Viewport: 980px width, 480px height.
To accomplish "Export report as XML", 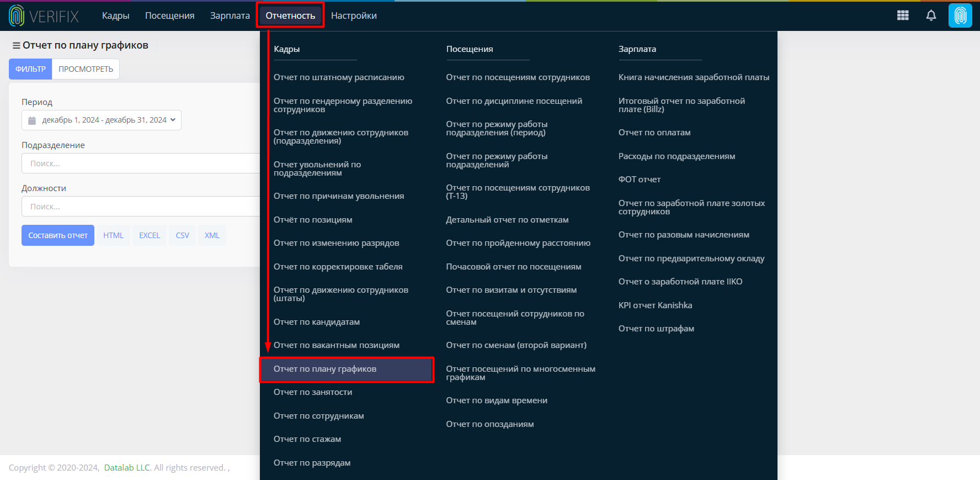I will (x=212, y=235).
